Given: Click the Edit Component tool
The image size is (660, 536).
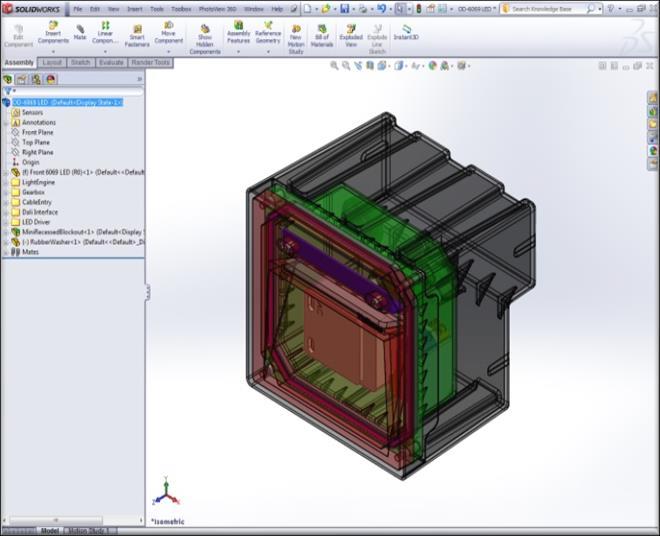Looking at the screenshot, I should (x=18, y=36).
